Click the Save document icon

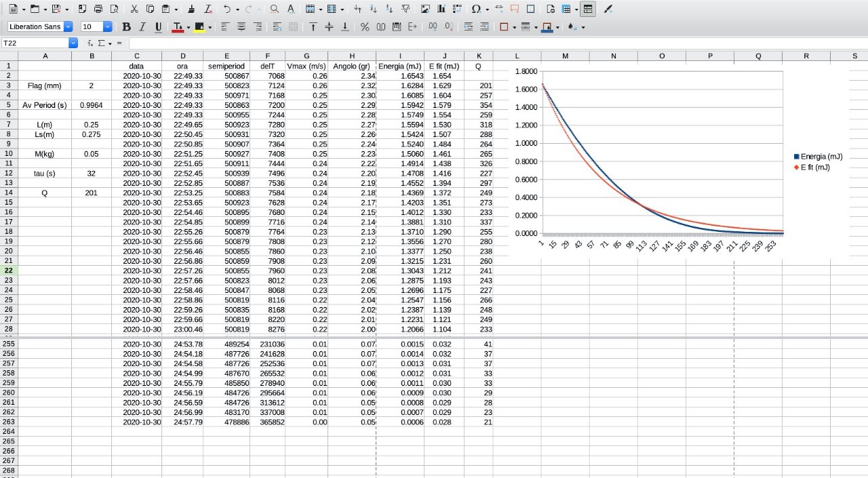pos(56,9)
